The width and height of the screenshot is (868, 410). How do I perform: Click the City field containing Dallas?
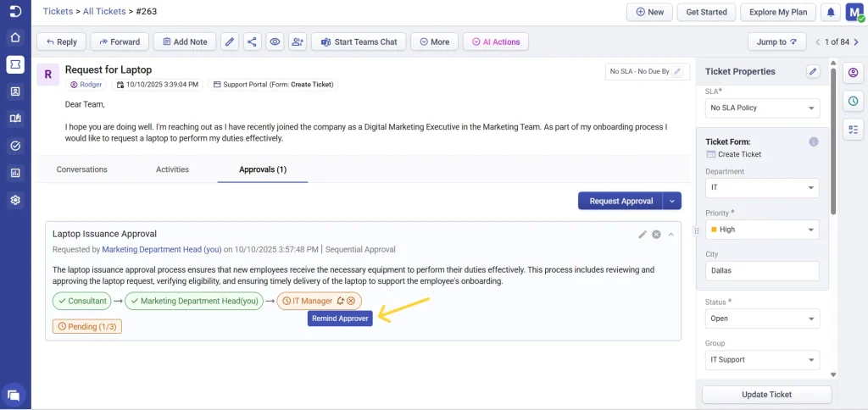pyautogui.click(x=762, y=271)
